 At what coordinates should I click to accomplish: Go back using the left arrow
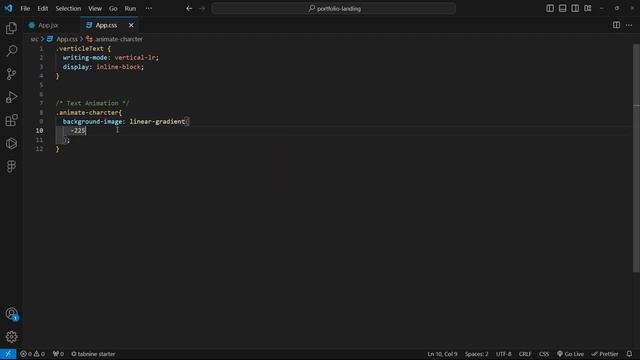(x=189, y=8)
